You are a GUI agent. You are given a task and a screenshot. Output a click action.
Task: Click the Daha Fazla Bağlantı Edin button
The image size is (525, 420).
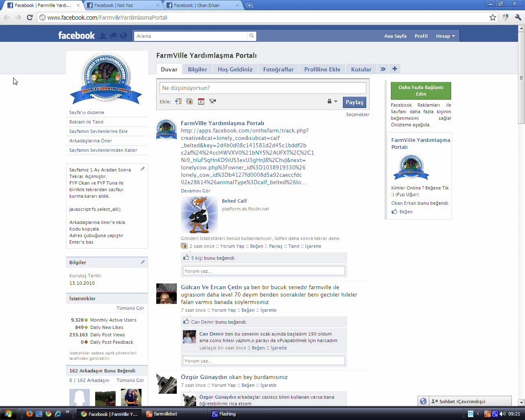click(421, 91)
